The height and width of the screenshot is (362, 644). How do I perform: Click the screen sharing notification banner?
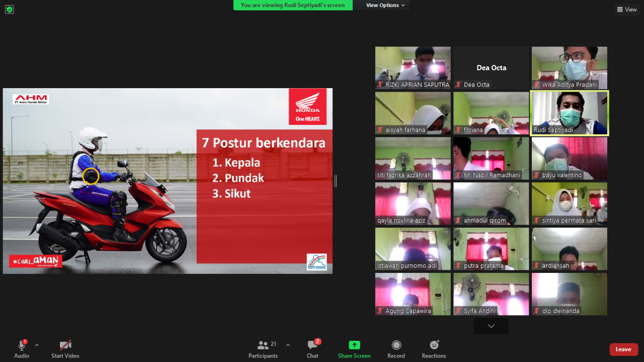[x=293, y=5]
